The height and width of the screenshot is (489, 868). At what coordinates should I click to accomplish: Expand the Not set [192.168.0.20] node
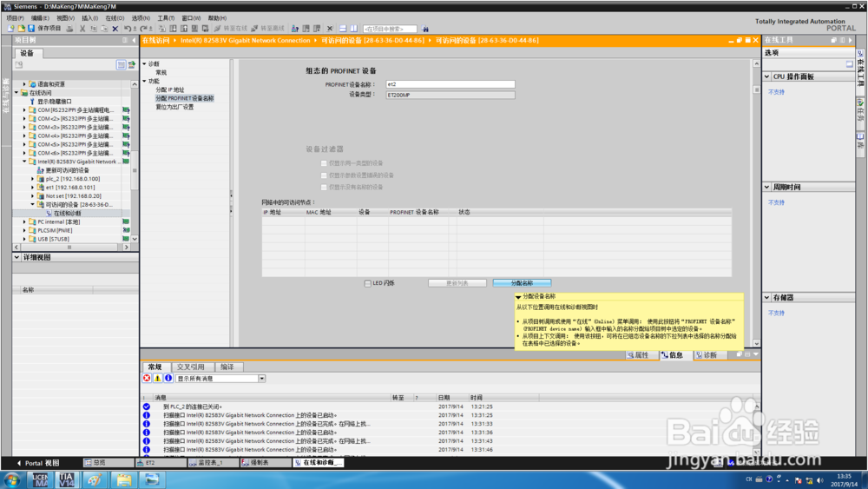(33, 196)
